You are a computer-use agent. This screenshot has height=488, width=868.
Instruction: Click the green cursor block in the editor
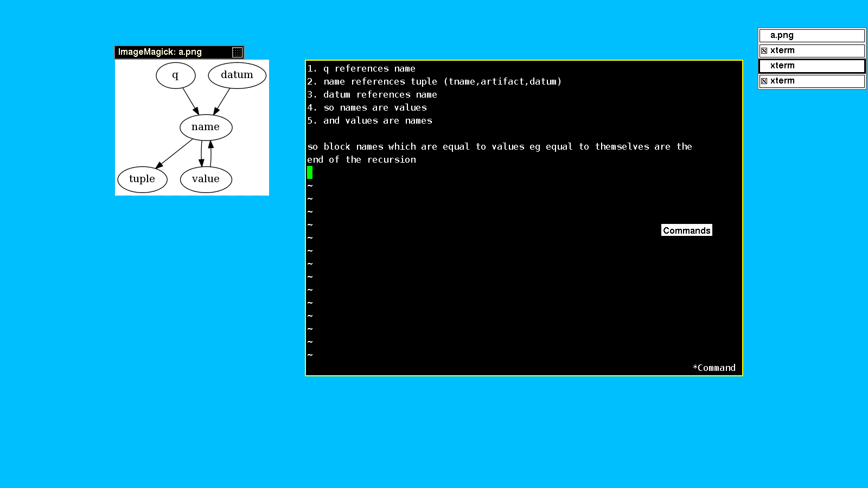[x=310, y=172]
